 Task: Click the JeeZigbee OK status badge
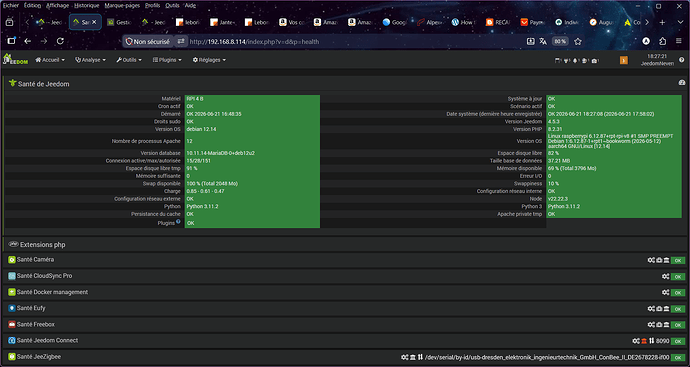click(x=678, y=357)
